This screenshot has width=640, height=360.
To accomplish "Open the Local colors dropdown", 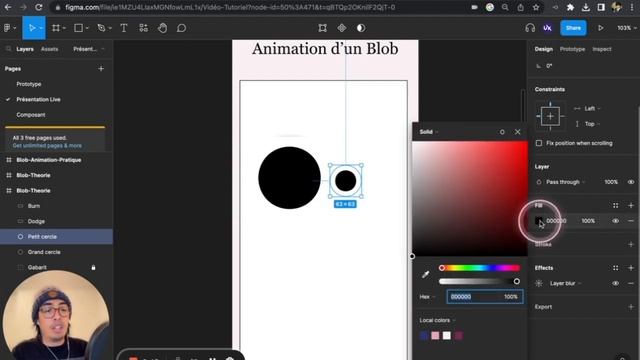I will pyautogui.click(x=437, y=320).
